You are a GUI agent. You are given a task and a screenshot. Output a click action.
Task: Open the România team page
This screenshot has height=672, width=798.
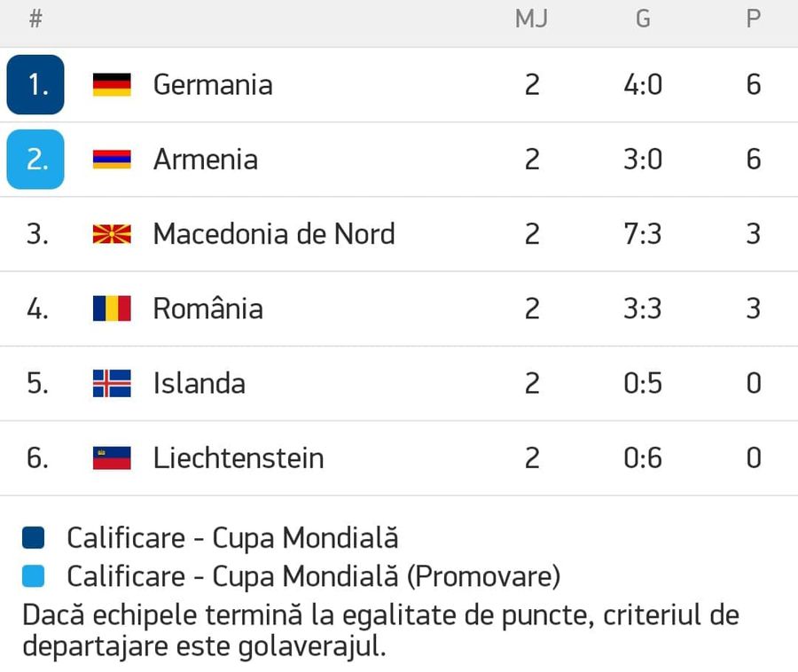point(208,309)
